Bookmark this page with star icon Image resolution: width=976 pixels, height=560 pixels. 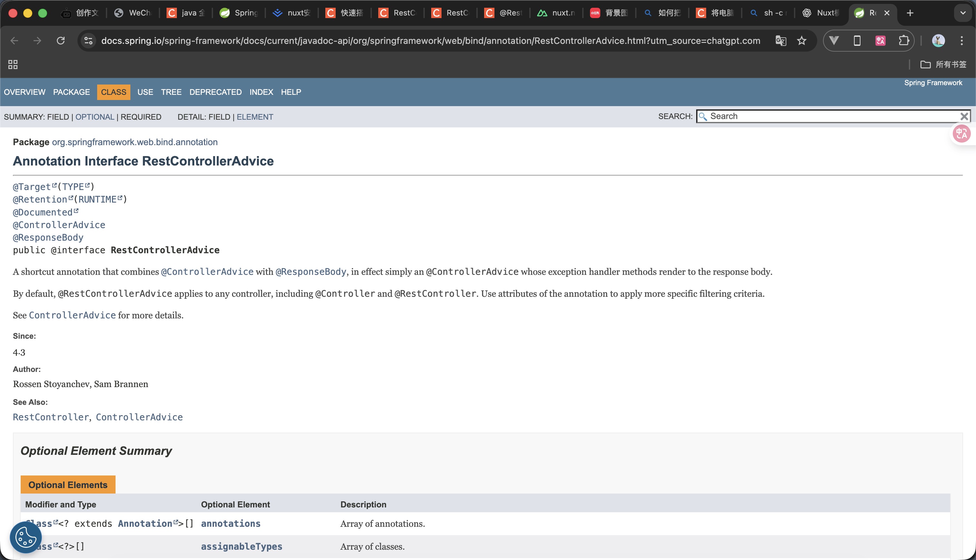(801, 40)
